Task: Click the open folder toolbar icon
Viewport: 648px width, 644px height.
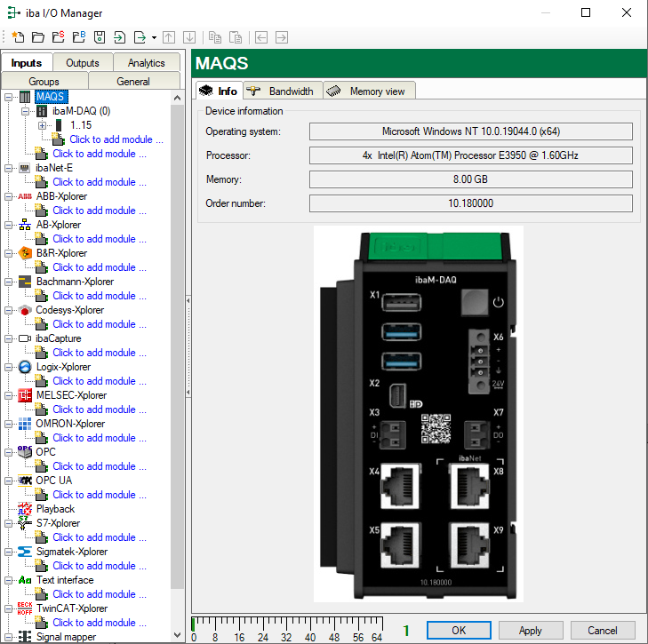Action: (x=38, y=37)
